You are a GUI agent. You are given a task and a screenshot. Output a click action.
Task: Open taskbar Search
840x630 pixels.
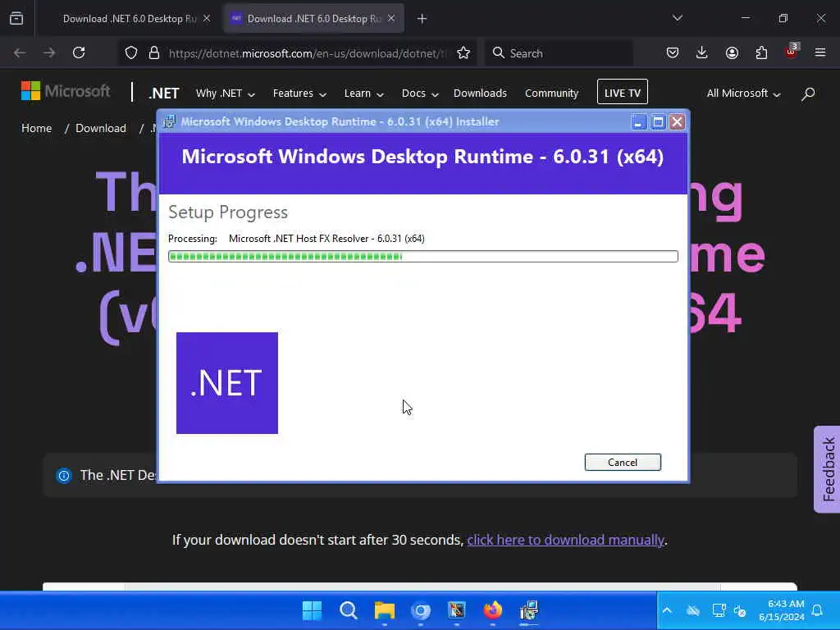(x=348, y=610)
